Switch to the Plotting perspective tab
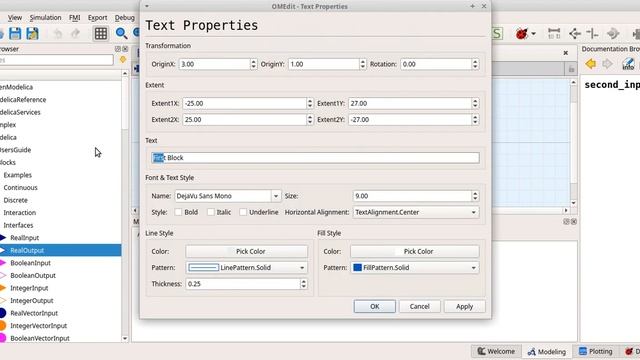 click(596, 351)
